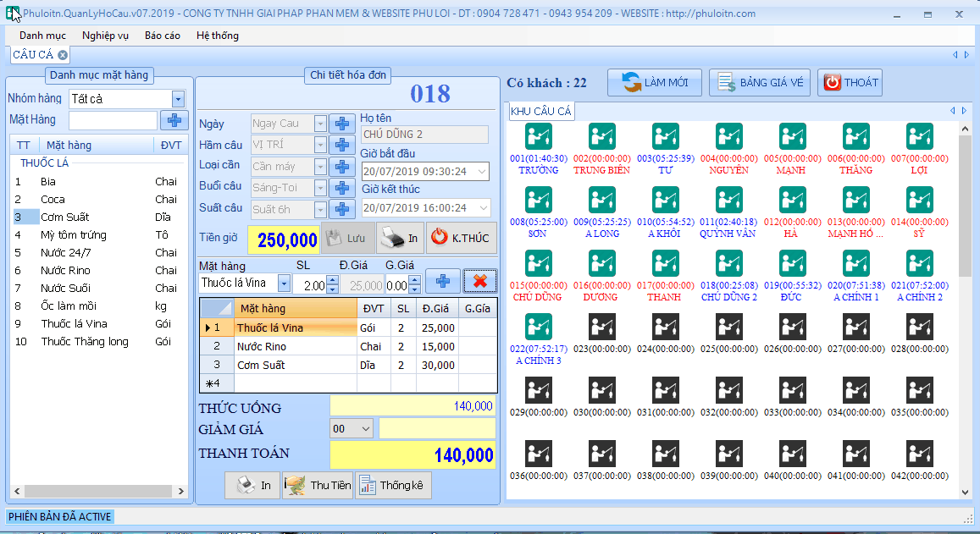The image size is (980, 534).
Task: Click fishing spot 007 LỢI icon
Action: 919,136
